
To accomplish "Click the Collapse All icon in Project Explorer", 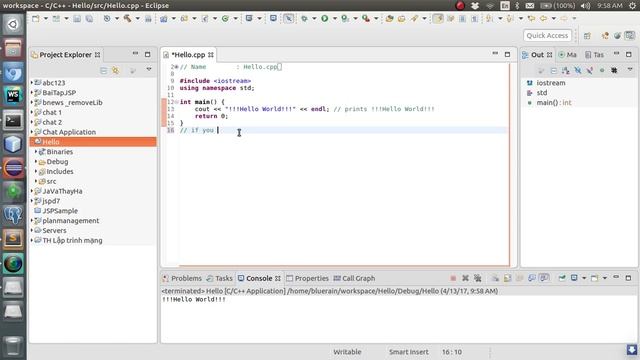I will click(x=104, y=71).
